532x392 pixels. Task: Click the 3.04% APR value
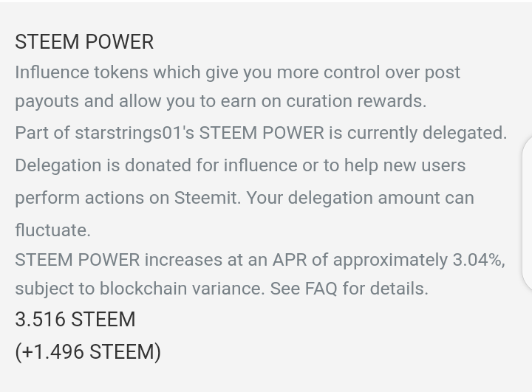click(479, 260)
